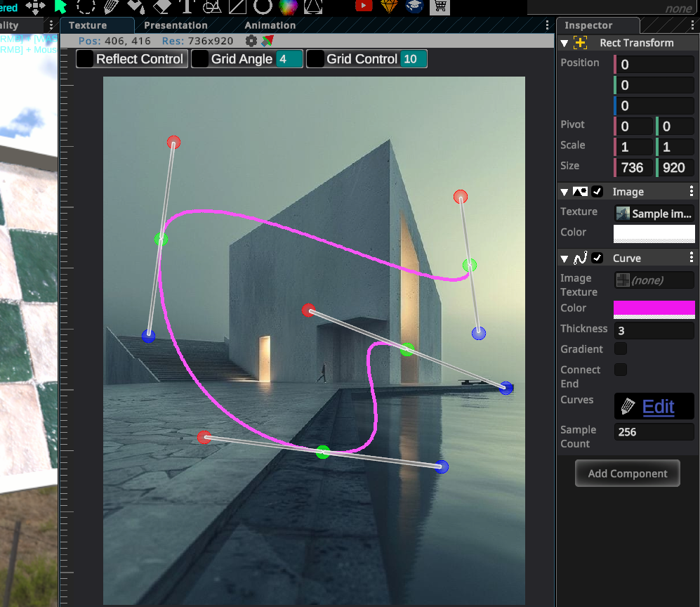
Task: Open the YouTube tutorials icon
Action: pyautogui.click(x=364, y=6)
